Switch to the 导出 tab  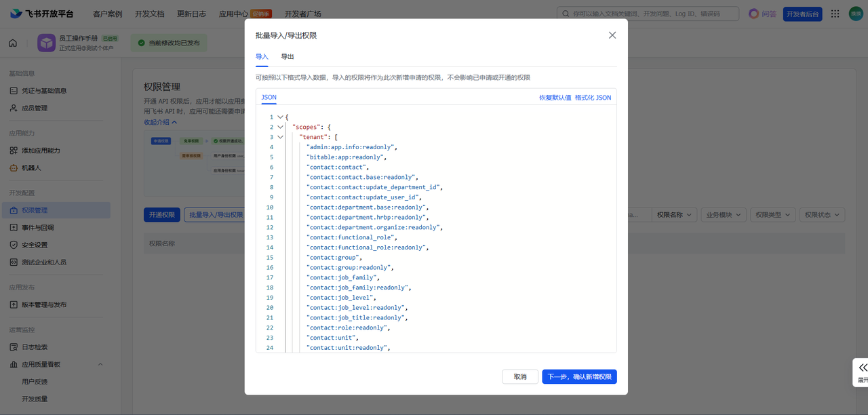click(x=288, y=57)
